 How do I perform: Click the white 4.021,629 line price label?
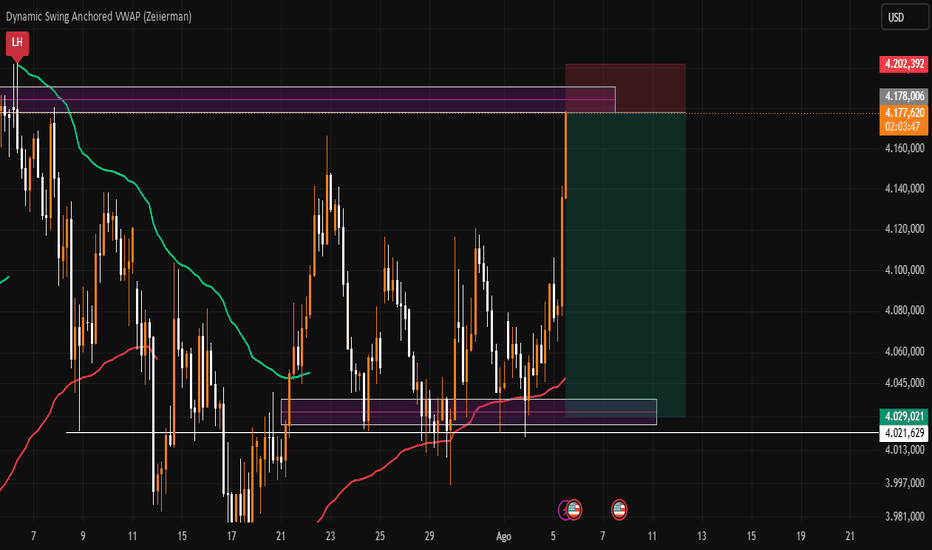[903, 433]
